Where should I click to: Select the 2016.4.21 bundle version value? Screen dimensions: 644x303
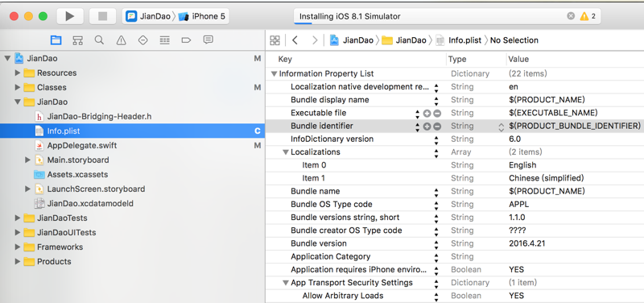coord(527,243)
